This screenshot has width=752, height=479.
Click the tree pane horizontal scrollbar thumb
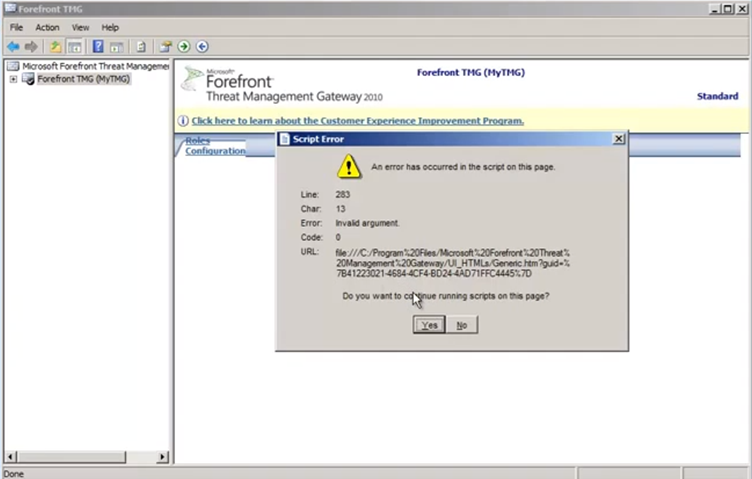click(72, 456)
